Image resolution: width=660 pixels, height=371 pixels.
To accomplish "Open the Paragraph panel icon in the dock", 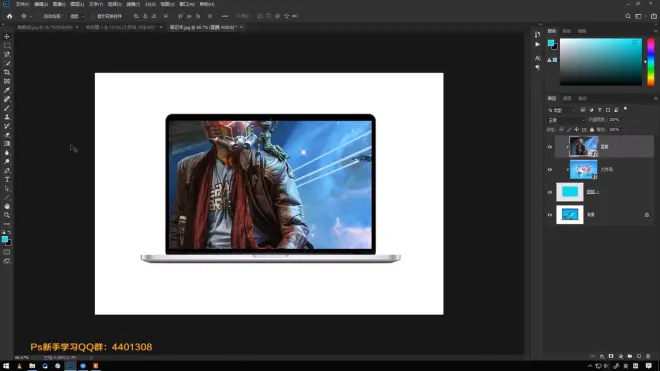I will [538, 67].
